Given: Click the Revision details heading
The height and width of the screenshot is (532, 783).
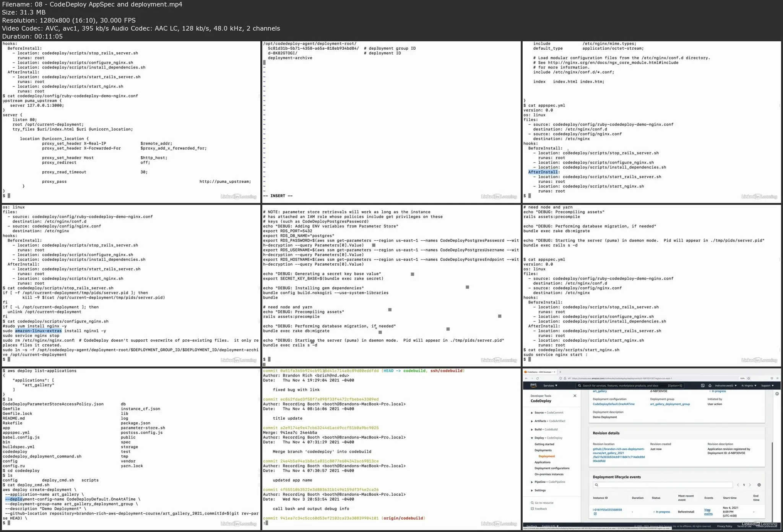Looking at the screenshot, I should [606, 433].
